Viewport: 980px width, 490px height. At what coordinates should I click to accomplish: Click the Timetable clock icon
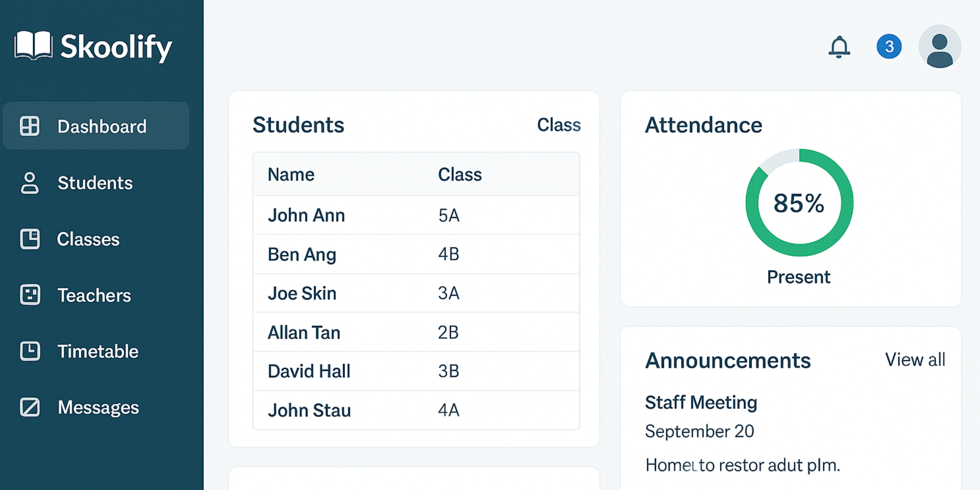point(29,351)
